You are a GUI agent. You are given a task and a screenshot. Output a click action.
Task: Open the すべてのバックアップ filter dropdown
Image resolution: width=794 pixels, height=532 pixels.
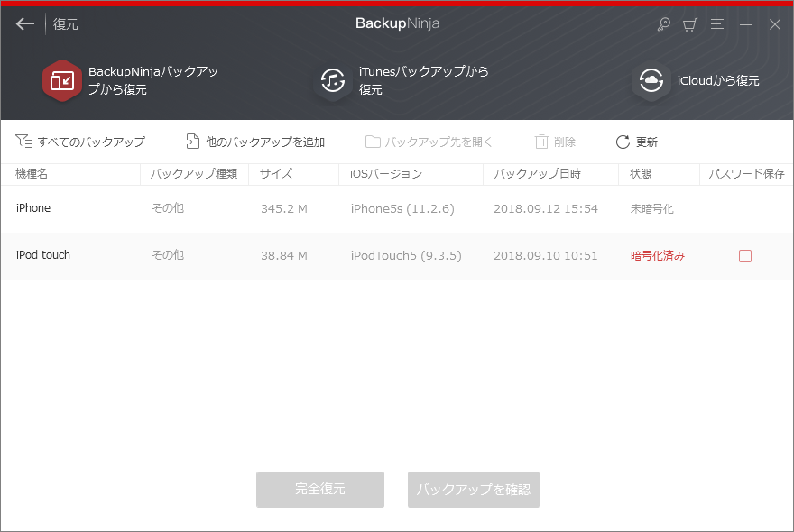[x=80, y=142]
